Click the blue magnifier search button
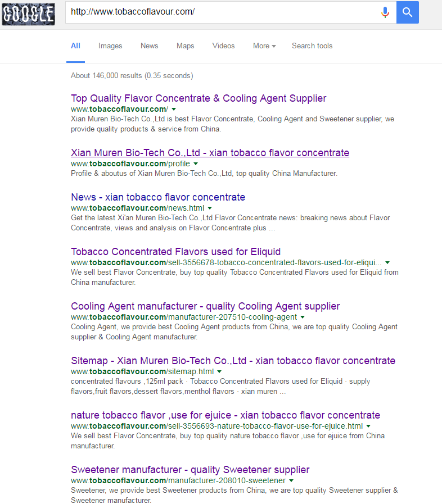The height and width of the screenshot is (504, 442). coord(408,12)
